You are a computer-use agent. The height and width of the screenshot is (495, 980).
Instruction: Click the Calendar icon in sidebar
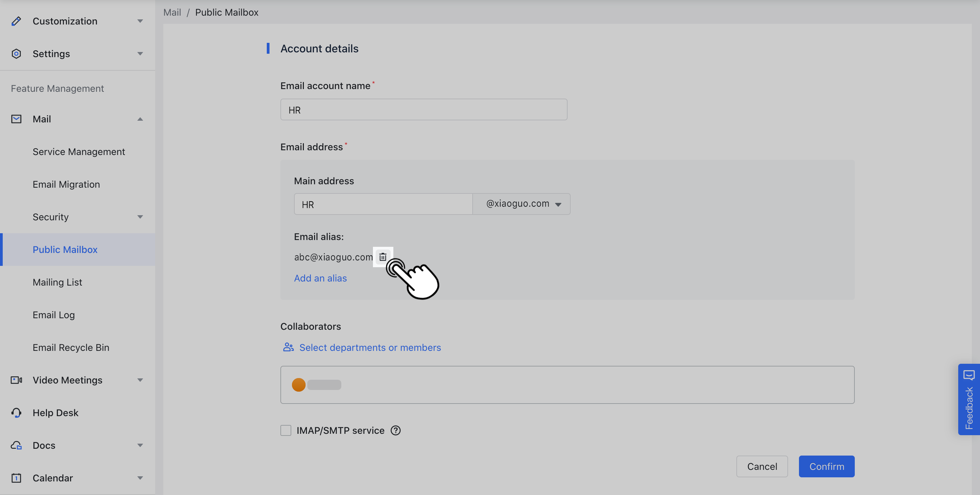tap(16, 478)
